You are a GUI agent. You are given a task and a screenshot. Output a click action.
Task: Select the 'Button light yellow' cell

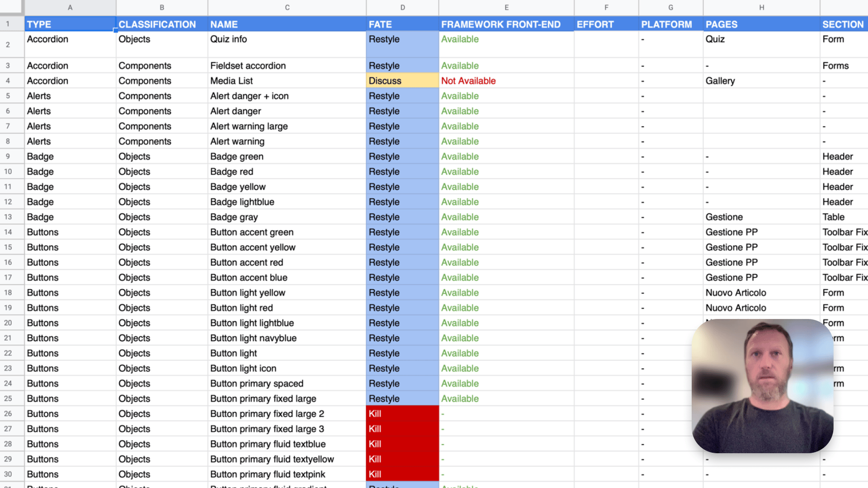pyautogui.click(x=287, y=293)
